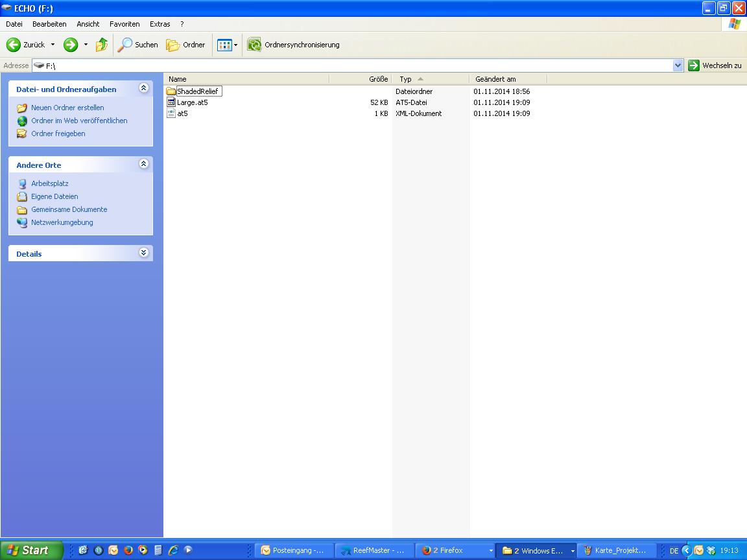Screen dimensions: 747x560
Task: Open the Zurück history dropdown arrow
Action: pos(53,45)
